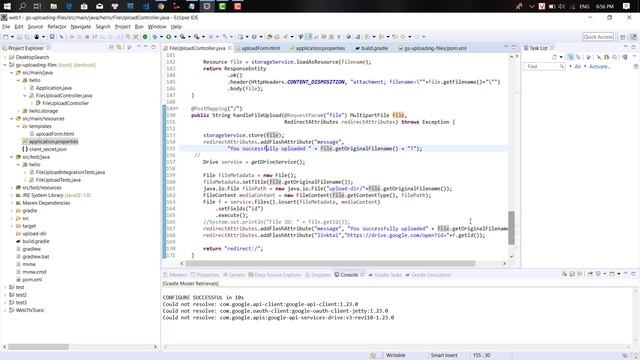Screen dimensions: 640x360
Task: Open File Explorer from the taskbar
Action: pos(53,6)
